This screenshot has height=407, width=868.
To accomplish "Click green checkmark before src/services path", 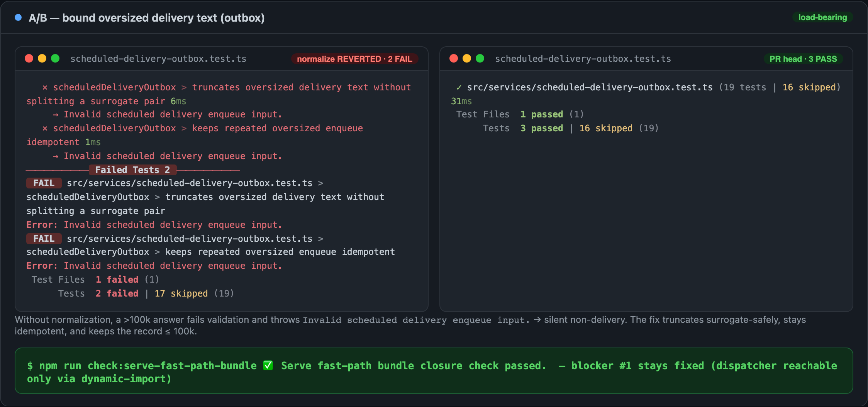I will (x=459, y=88).
